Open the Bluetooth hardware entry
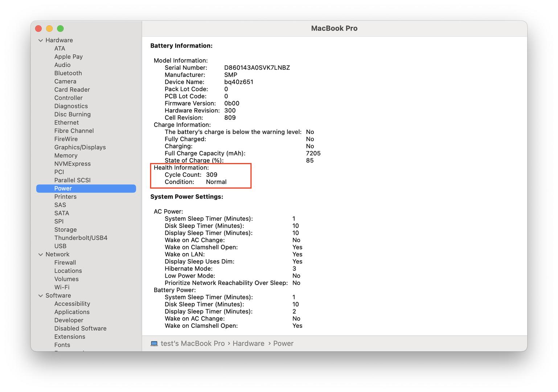This screenshot has width=558, height=392. (68, 73)
